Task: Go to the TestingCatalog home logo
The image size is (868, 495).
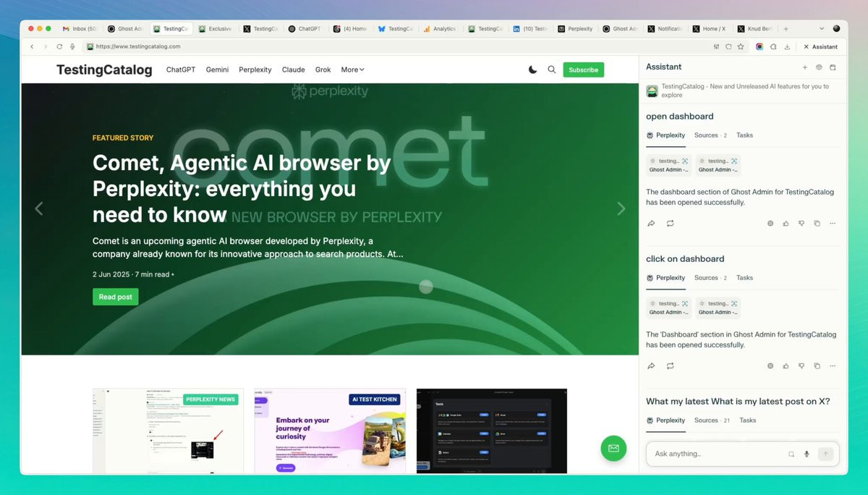Action: (104, 69)
